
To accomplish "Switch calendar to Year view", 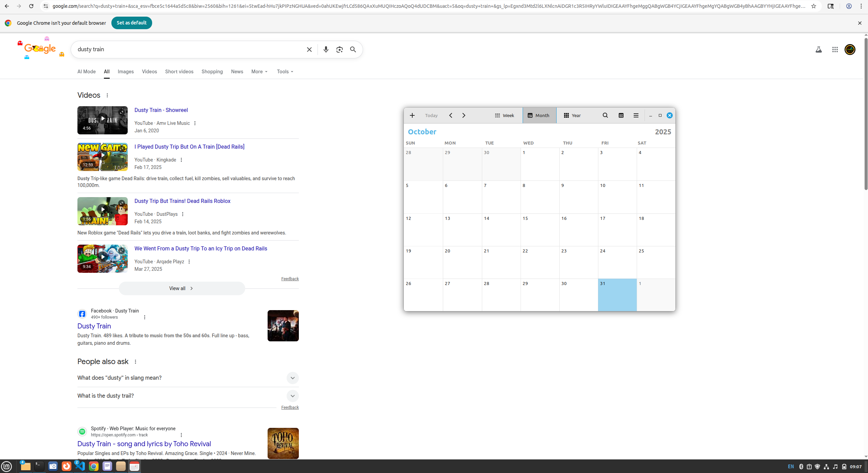I will click(x=572, y=115).
